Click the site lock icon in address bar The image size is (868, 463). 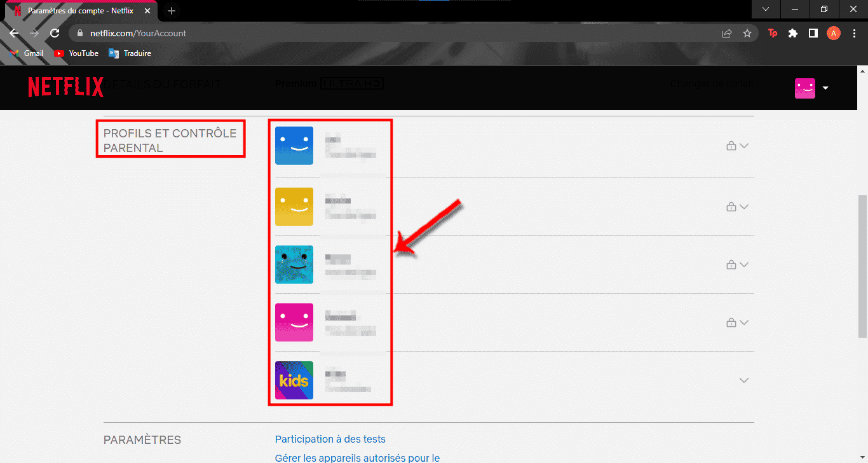80,33
